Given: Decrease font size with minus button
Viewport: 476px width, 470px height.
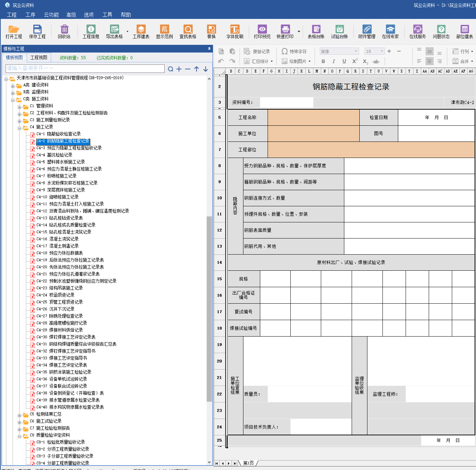Looking at the screenshot, I should [x=399, y=51].
